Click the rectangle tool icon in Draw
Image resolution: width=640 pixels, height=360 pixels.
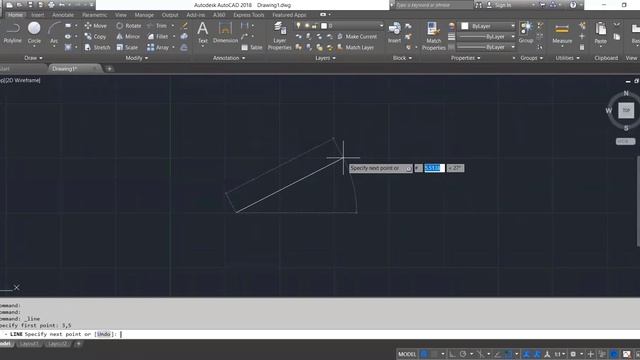pos(68,26)
